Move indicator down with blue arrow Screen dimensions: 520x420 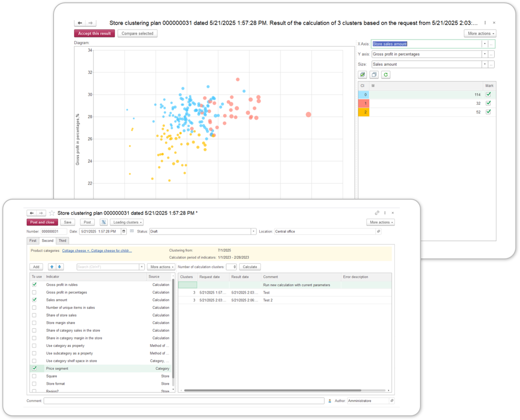[60, 267]
